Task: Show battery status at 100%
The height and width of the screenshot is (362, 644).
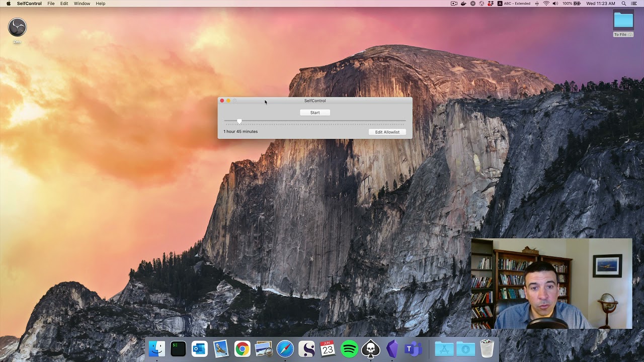Action: (572, 4)
